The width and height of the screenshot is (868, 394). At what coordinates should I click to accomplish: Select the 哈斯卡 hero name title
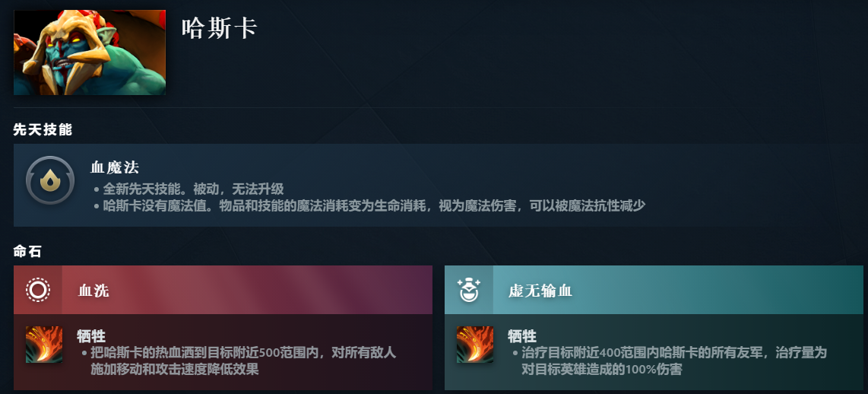(220, 28)
